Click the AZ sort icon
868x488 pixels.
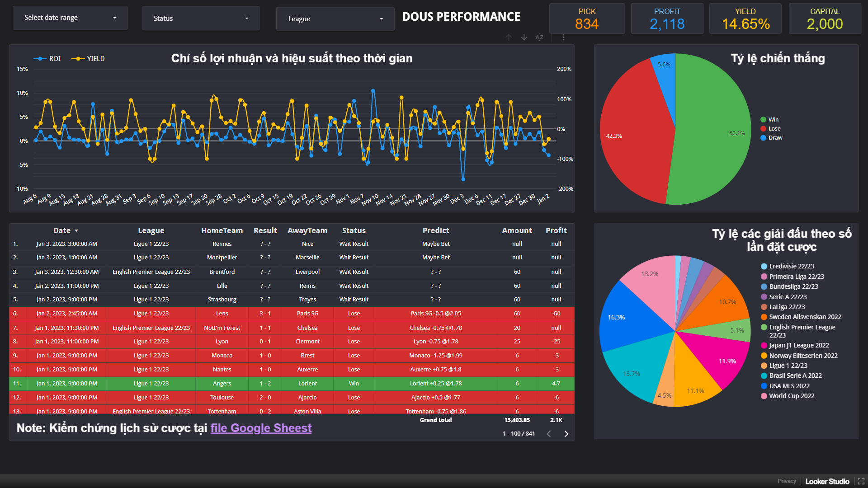(539, 38)
